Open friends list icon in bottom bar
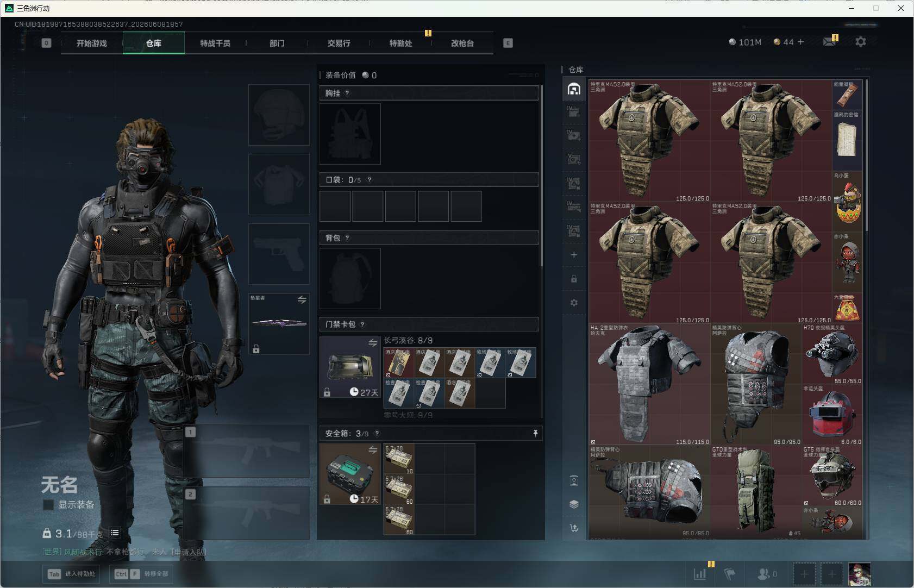The width and height of the screenshot is (914, 588). [x=764, y=573]
